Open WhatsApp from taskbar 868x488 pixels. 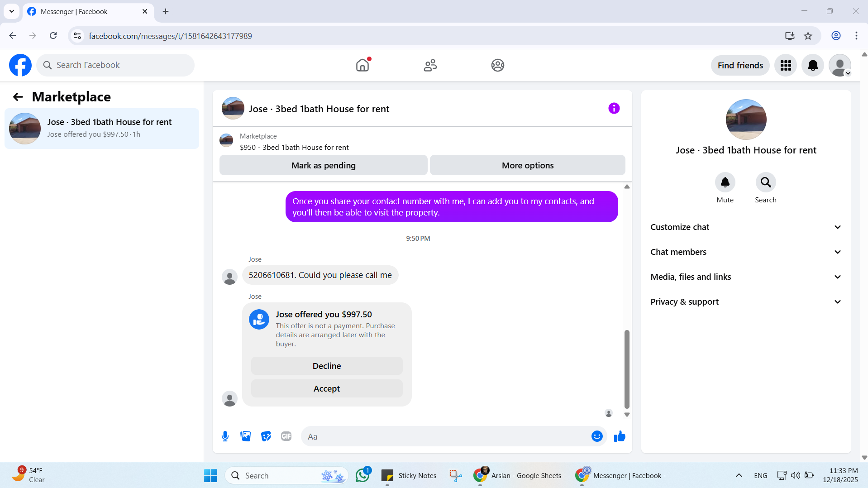tap(362, 475)
